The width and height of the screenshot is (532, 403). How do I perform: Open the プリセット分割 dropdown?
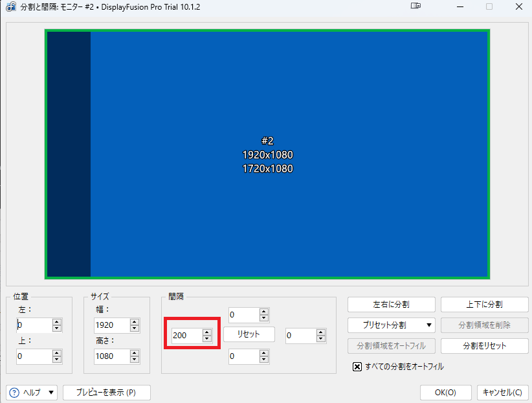point(391,325)
